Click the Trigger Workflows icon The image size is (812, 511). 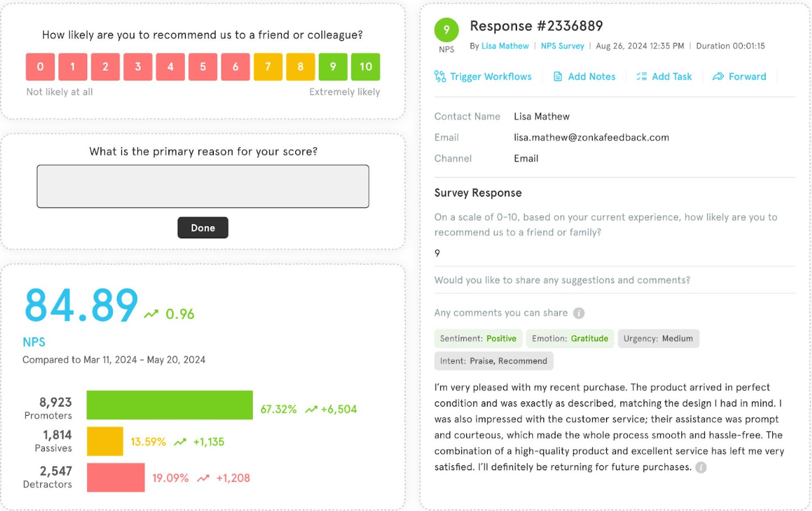[440, 77]
